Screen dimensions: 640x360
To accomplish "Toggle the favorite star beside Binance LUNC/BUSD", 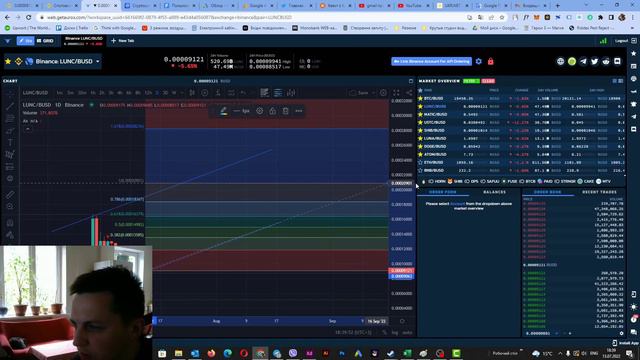I will click(8, 61).
